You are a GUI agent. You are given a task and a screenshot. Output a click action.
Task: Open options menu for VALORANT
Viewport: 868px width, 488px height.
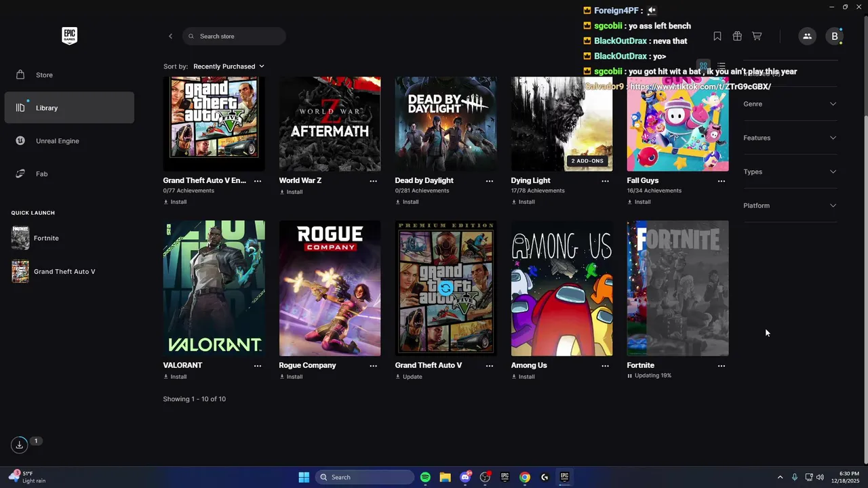tap(258, 366)
